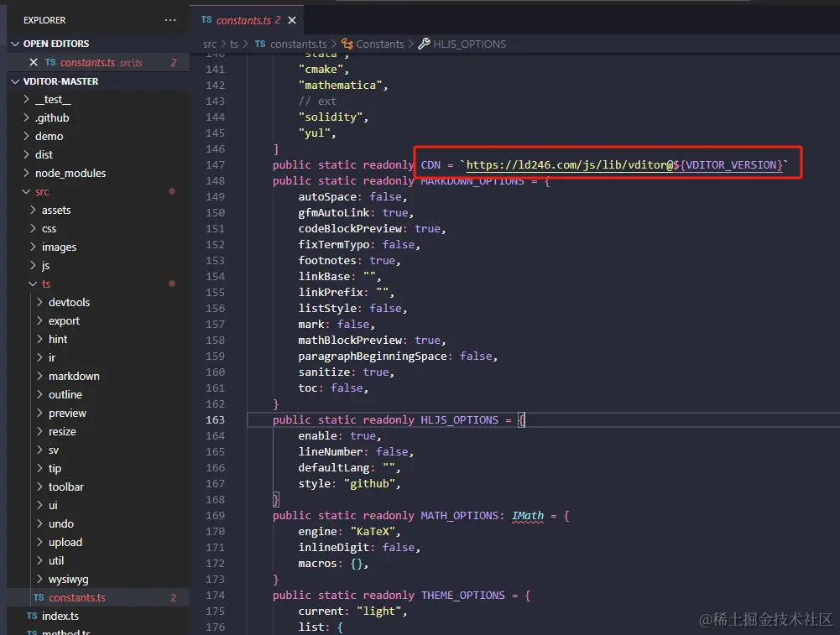This screenshot has width=840, height=635.
Task: Click the ts breadcrumb segment
Action: pos(233,44)
